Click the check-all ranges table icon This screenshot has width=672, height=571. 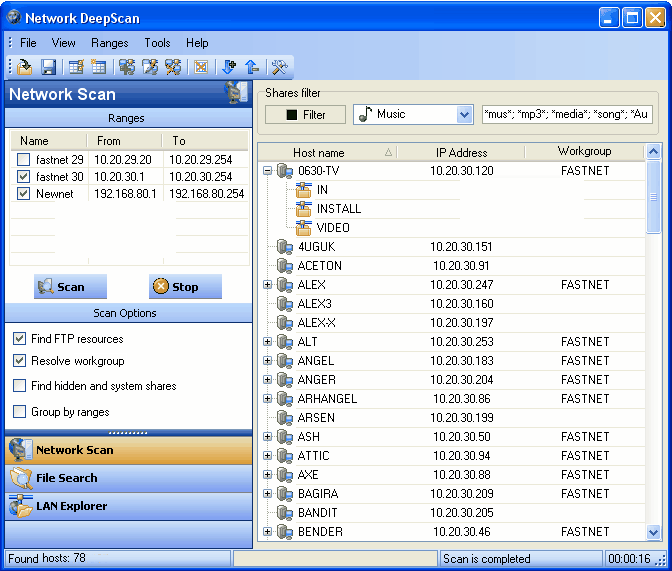click(x=77, y=67)
